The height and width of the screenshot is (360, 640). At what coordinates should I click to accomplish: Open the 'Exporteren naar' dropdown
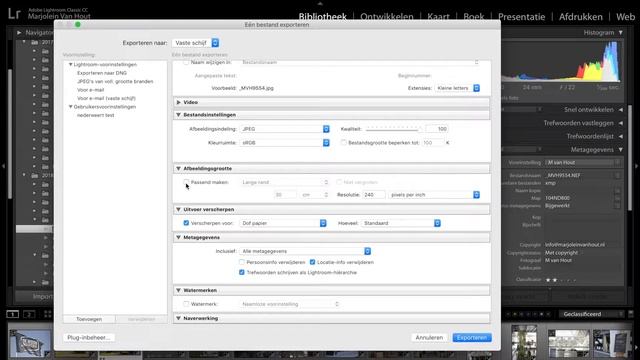(196, 43)
